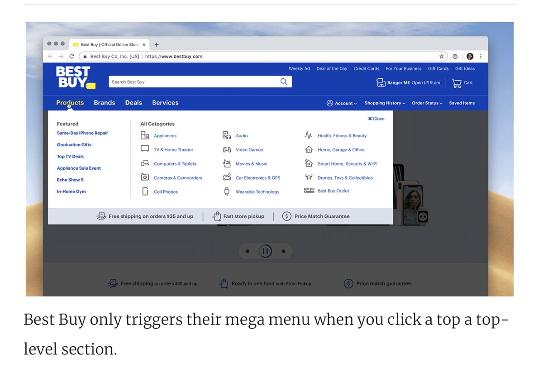Expand the Order Status dropdown
This screenshot has width=543, height=392.
[427, 103]
